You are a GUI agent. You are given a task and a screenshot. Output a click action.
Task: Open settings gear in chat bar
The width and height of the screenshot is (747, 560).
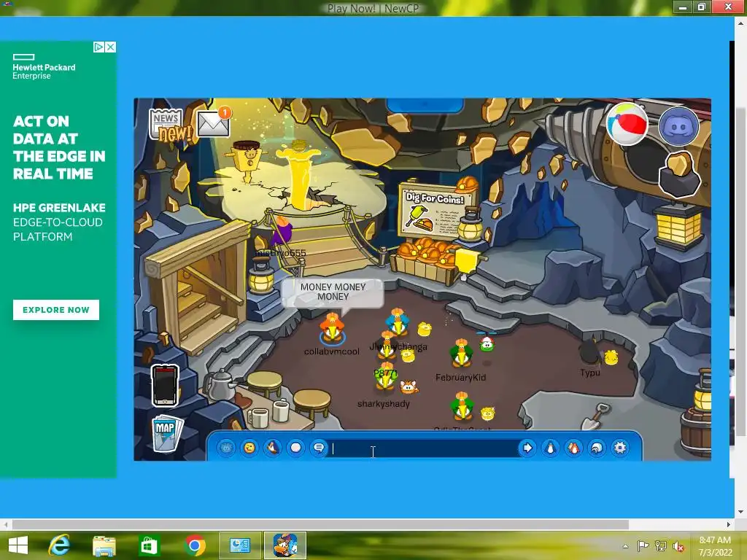620,448
